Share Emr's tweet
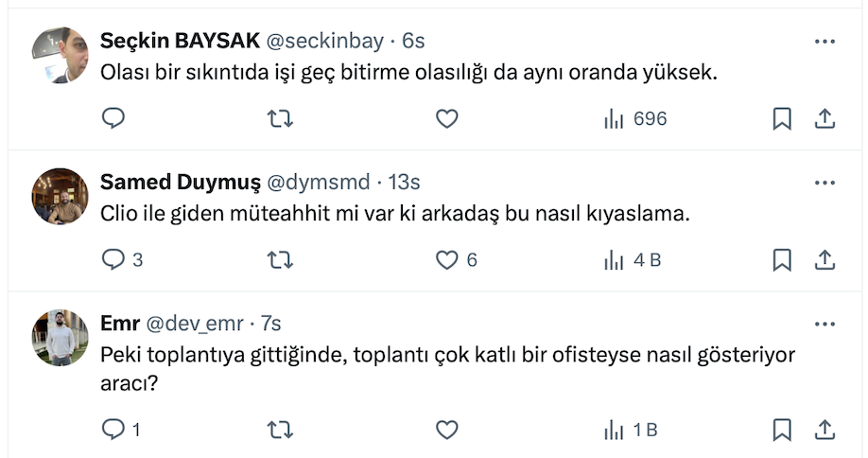The image size is (868, 458). (825, 430)
